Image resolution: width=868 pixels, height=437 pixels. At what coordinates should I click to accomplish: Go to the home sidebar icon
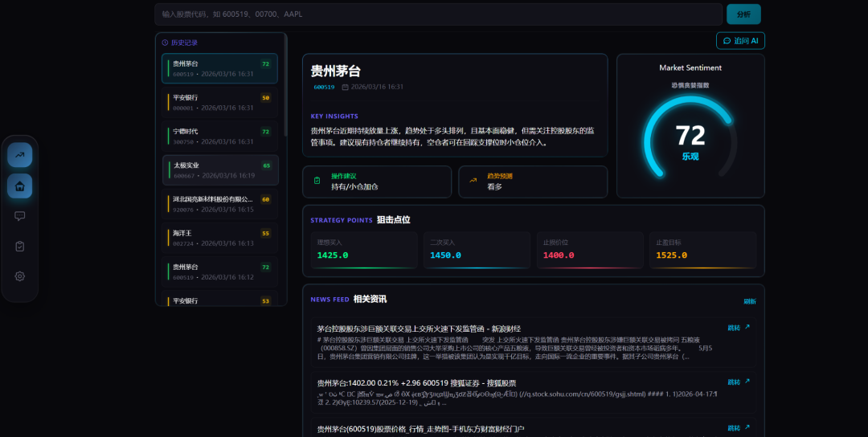pyautogui.click(x=20, y=186)
